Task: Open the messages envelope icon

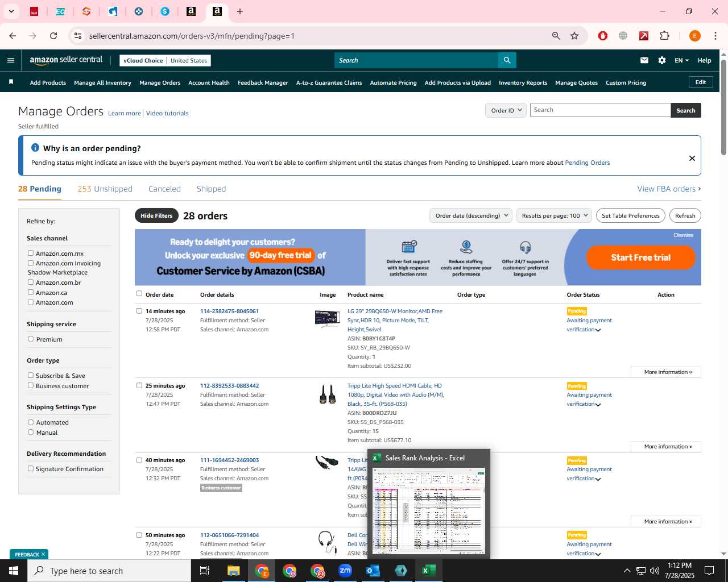Action: point(644,60)
